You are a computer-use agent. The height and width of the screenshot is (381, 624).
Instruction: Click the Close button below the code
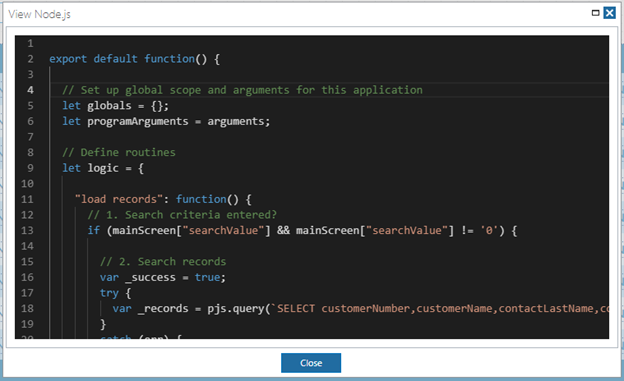(x=311, y=363)
